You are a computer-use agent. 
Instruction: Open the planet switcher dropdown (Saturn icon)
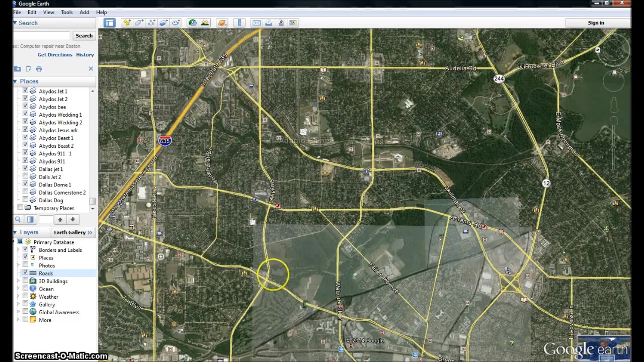click(x=222, y=23)
